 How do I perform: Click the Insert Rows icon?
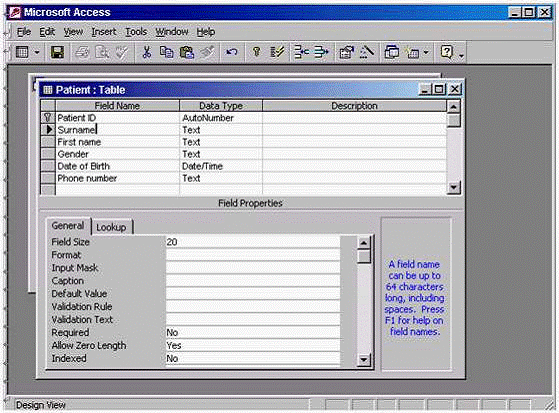click(x=302, y=52)
